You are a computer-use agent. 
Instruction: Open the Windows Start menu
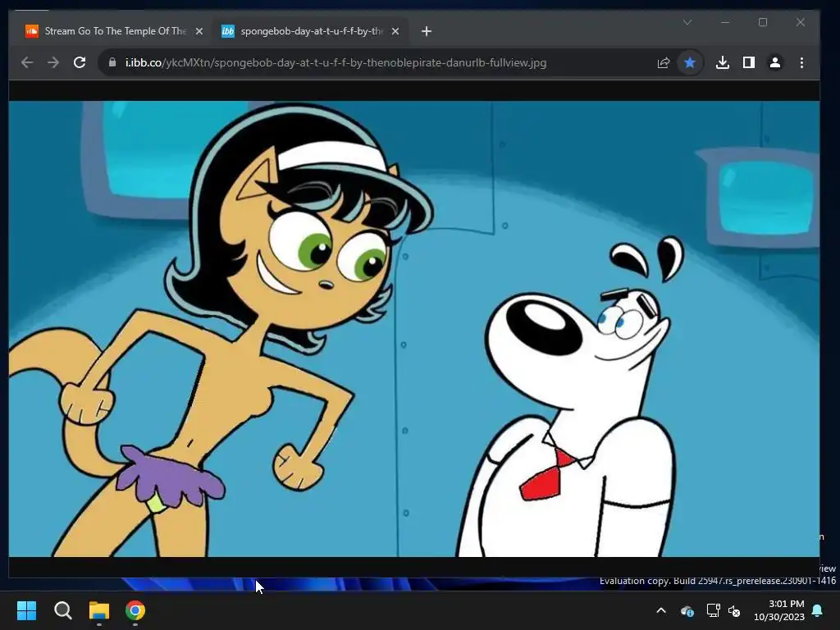(26, 610)
